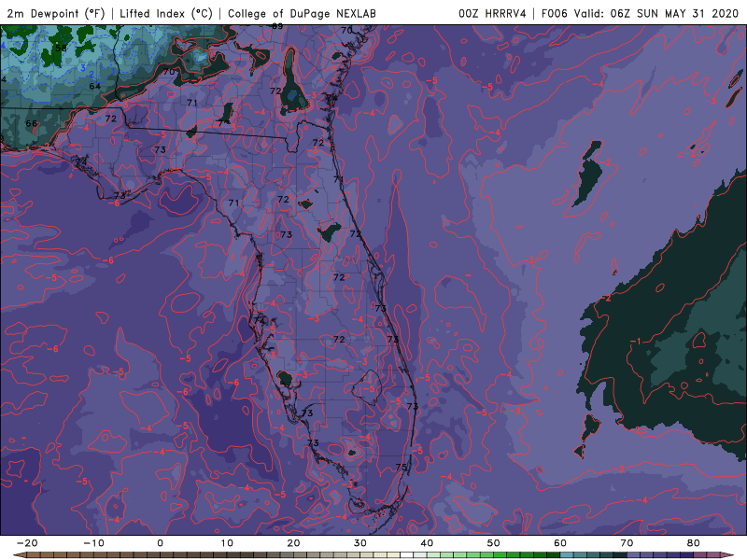Click the 75 dewpoint value near Miami

tap(402, 467)
